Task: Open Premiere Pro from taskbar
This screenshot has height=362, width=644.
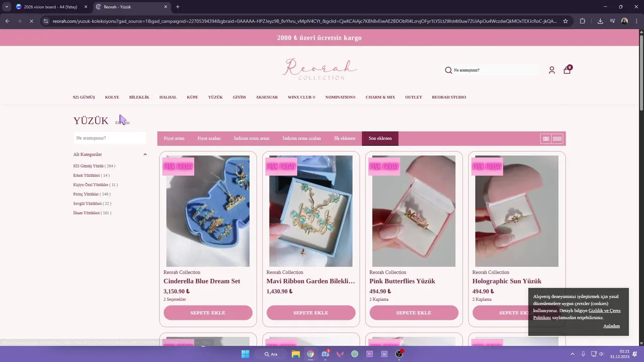Action: 370,354
